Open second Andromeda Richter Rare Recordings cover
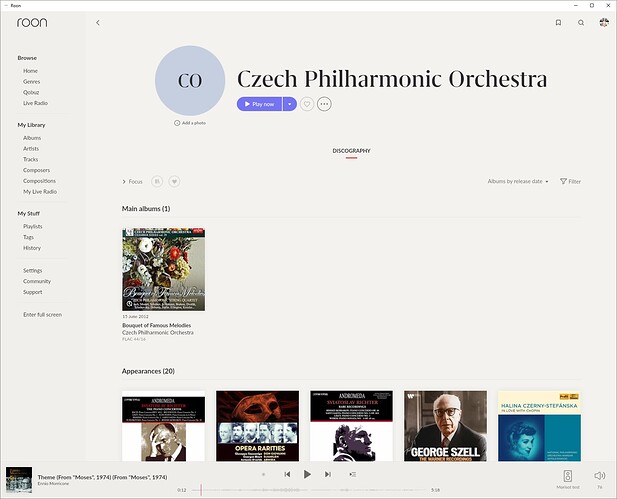Image resolution: width=617 pixels, height=499 pixels. pyautogui.click(x=351, y=426)
